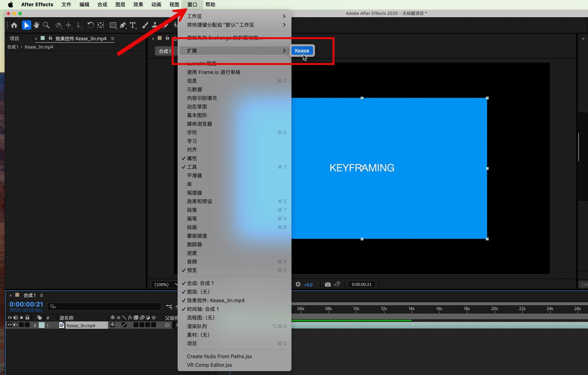Image resolution: width=588 pixels, height=375 pixels.
Task: Hide video of Kease_lin.mp4 layer
Action: pyautogui.click(x=9, y=325)
